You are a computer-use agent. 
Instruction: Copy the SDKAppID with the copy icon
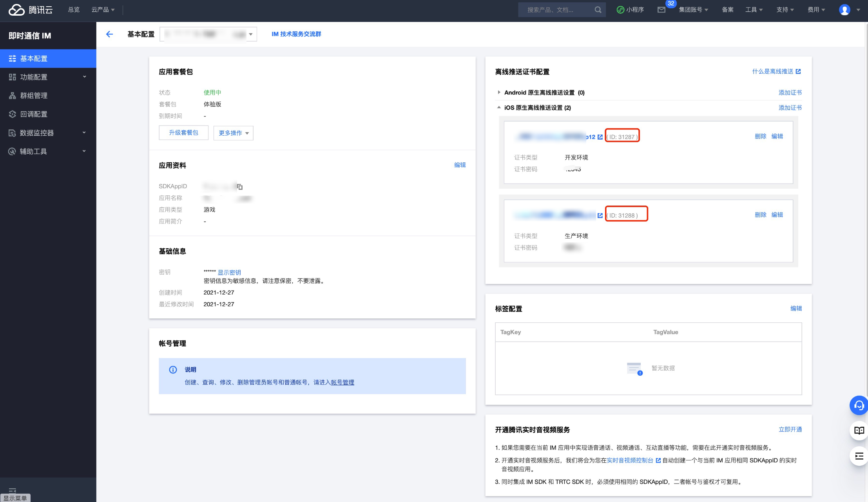pos(240,187)
